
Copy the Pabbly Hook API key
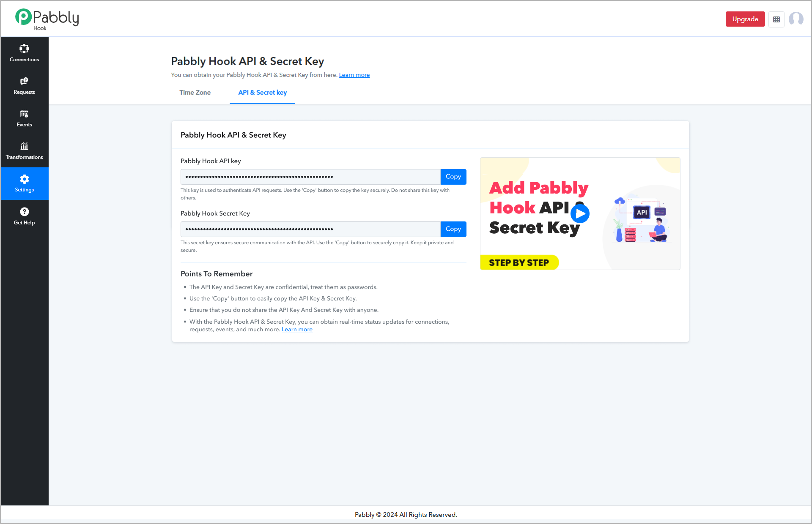[453, 177]
